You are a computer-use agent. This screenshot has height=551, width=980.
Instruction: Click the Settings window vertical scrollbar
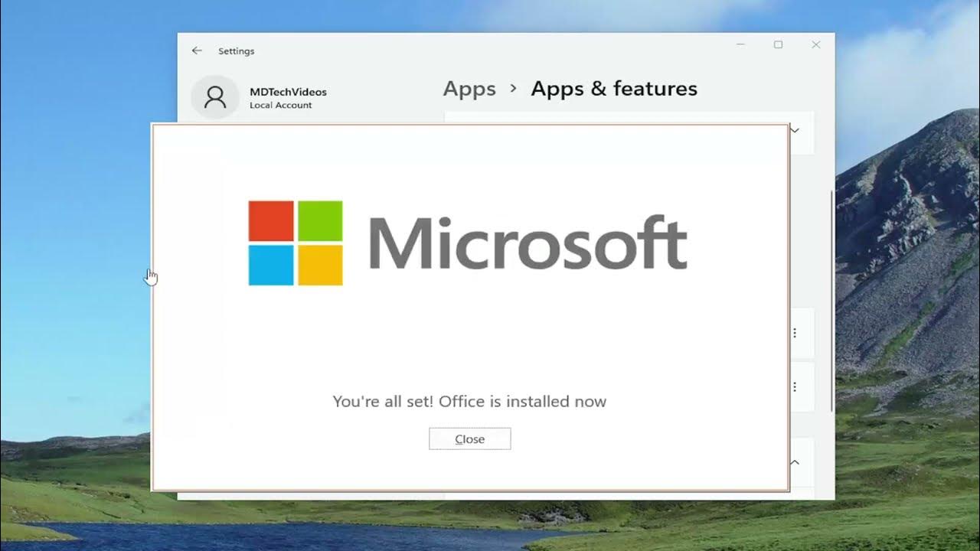tap(832, 300)
